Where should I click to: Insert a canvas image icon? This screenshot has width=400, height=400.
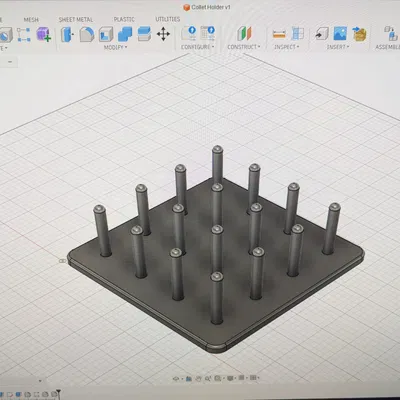coord(340,33)
